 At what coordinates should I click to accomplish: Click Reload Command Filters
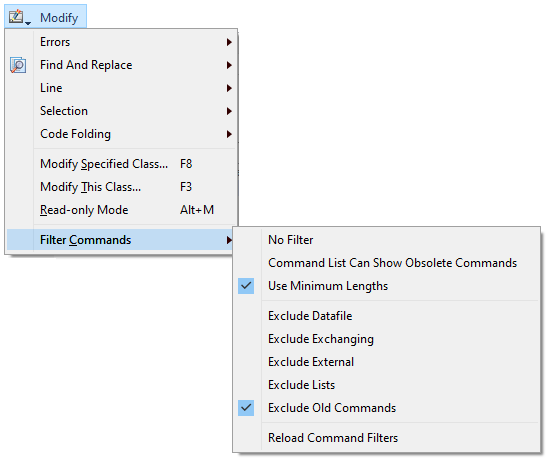click(x=333, y=438)
